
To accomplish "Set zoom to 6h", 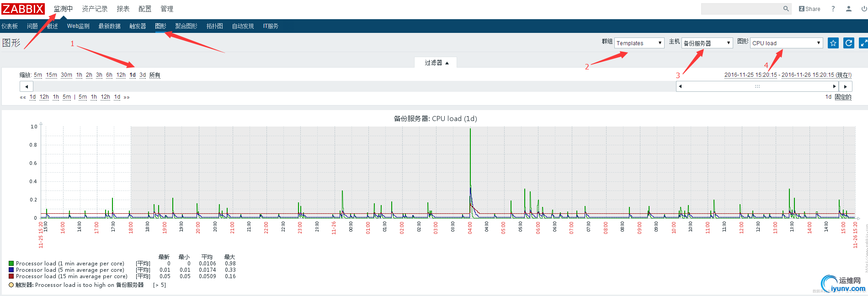I will pyautogui.click(x=109, y=75).
